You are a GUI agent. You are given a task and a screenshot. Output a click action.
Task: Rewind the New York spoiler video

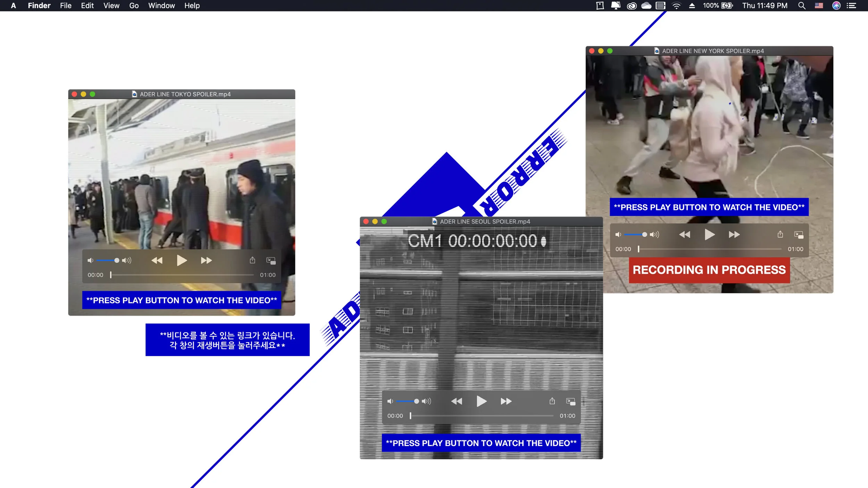[684, 235]
